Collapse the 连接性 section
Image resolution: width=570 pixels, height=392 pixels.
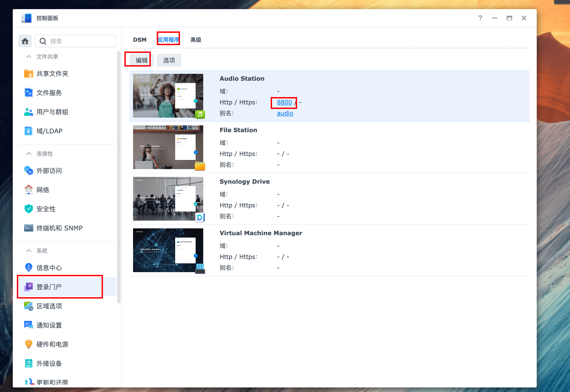point(29,154)
